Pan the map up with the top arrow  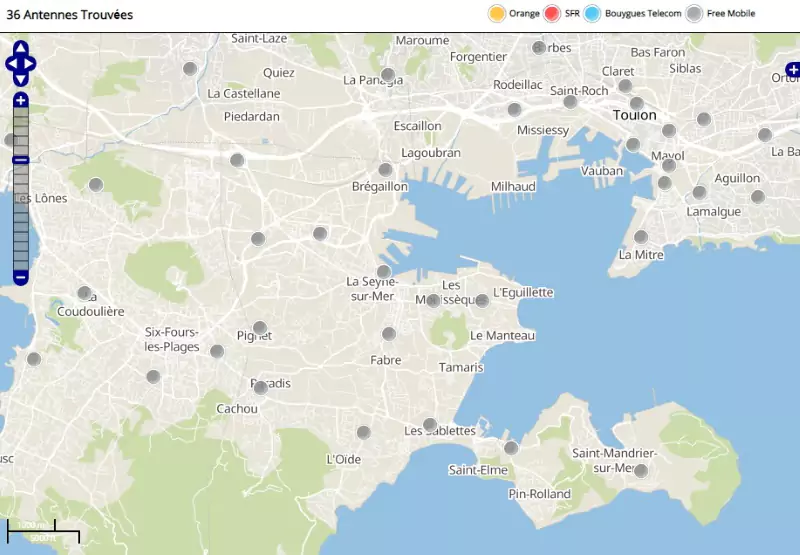point(21,48)
